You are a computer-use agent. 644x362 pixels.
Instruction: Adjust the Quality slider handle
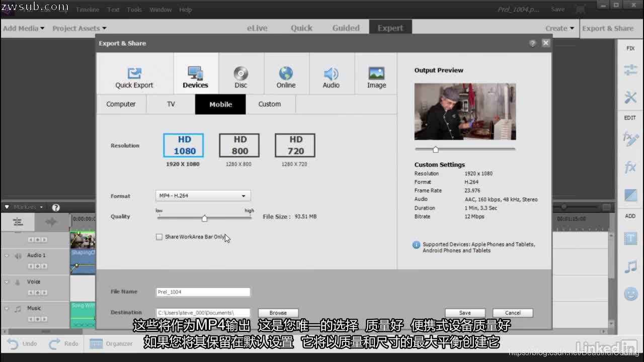point(204,218)
